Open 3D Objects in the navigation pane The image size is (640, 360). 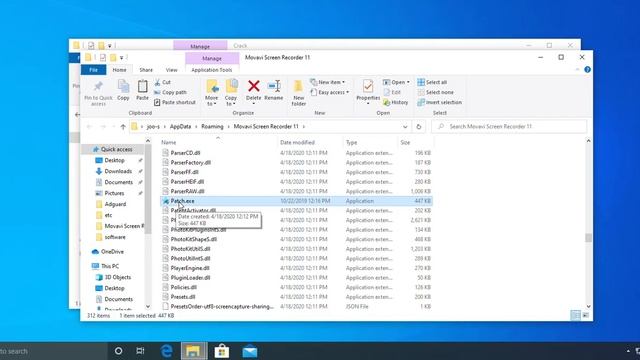tap(118, 277)
